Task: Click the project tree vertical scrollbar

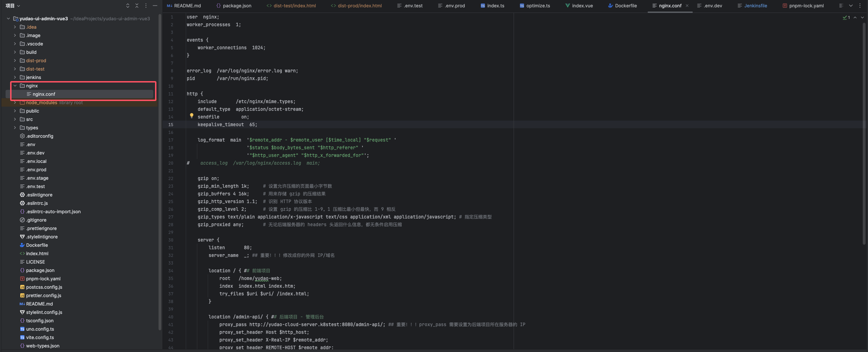Action: 160,171
